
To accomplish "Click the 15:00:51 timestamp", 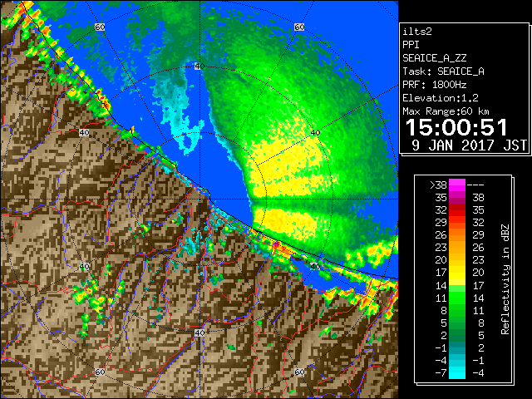I will coord(456,128).
